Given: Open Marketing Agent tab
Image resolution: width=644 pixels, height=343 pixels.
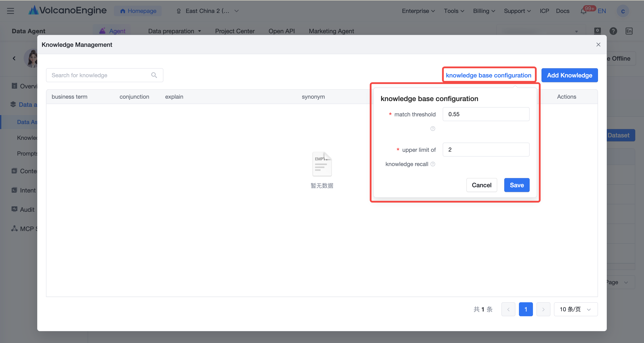Looking at the screenshot, I should coord(331,31).
